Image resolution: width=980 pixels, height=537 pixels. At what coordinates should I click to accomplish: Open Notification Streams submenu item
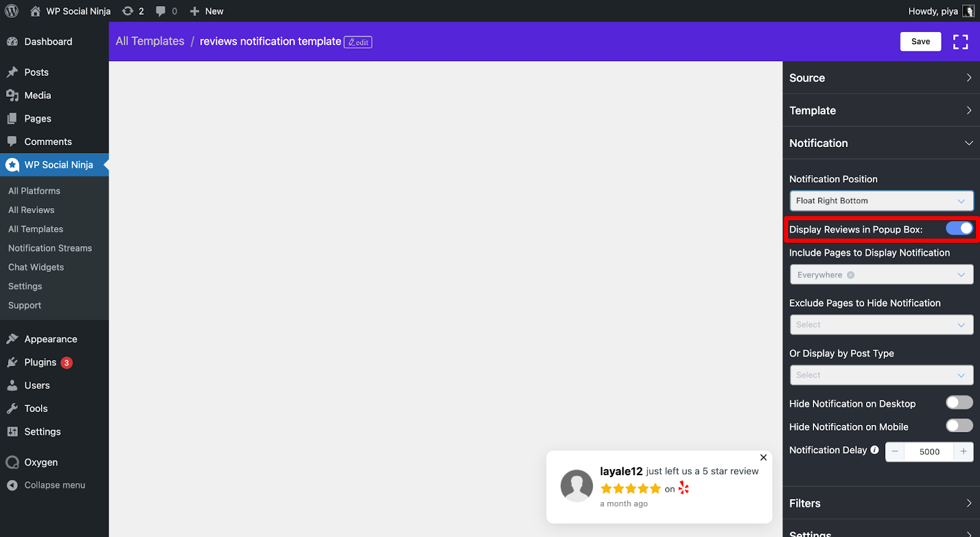tap(50, 248)
